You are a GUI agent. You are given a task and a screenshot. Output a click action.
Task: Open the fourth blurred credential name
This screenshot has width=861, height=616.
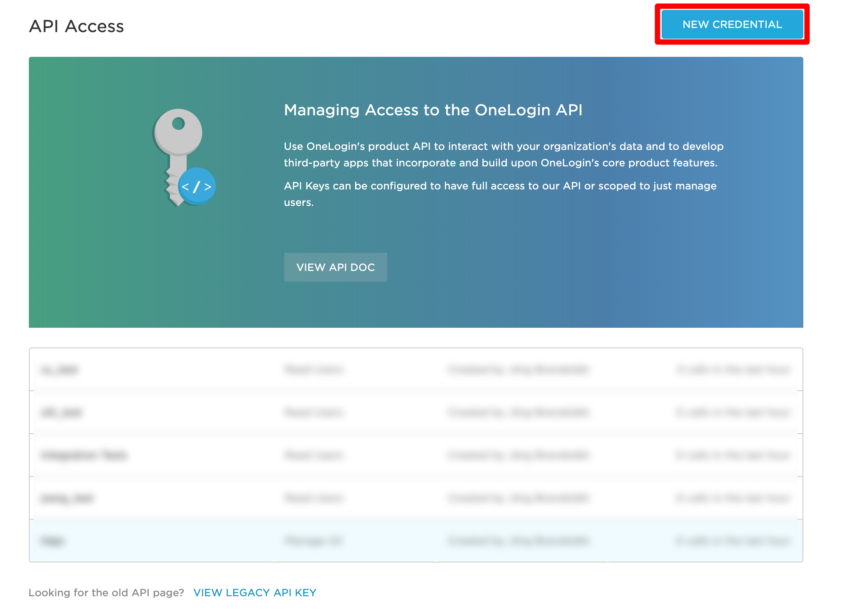[67, 498]
